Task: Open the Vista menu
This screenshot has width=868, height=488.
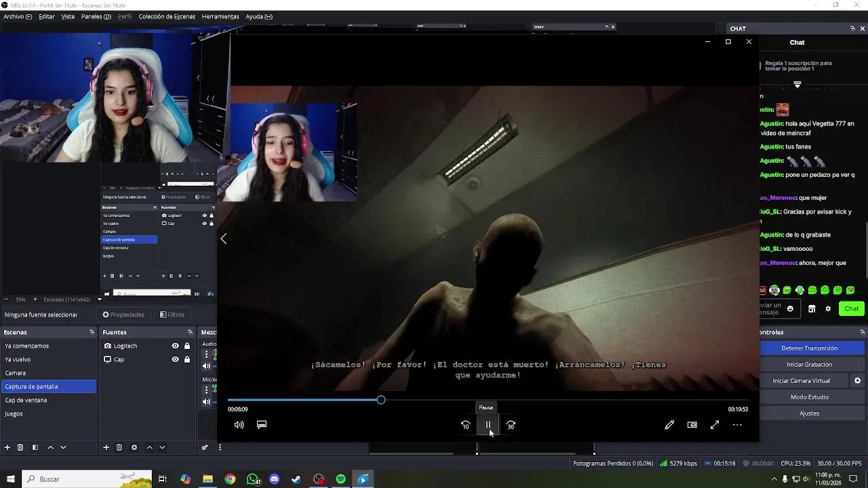Action: pyautogui.click(x=68, y=16)
